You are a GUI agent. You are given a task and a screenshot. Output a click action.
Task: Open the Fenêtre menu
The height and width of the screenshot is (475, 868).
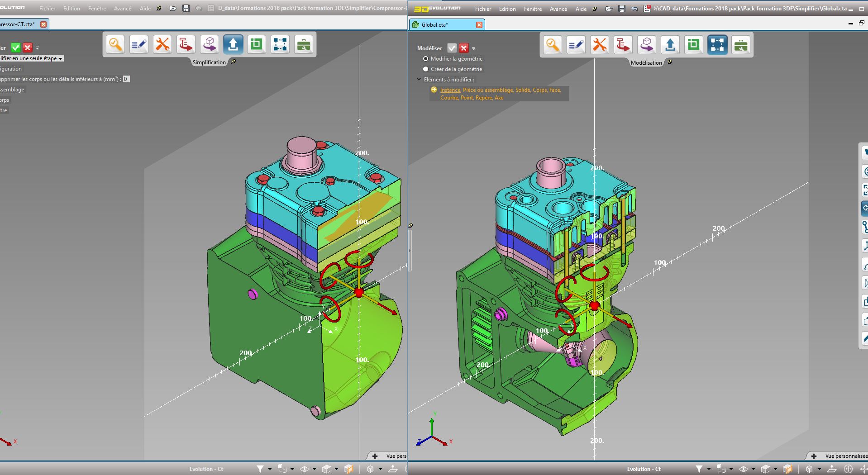click(x=533, y=9)
